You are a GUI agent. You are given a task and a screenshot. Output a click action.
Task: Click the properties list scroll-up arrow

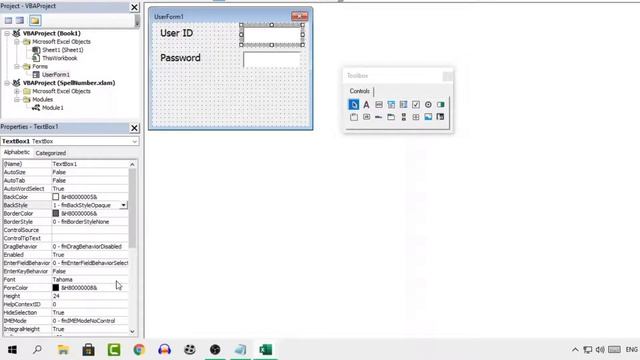(132, 164)
